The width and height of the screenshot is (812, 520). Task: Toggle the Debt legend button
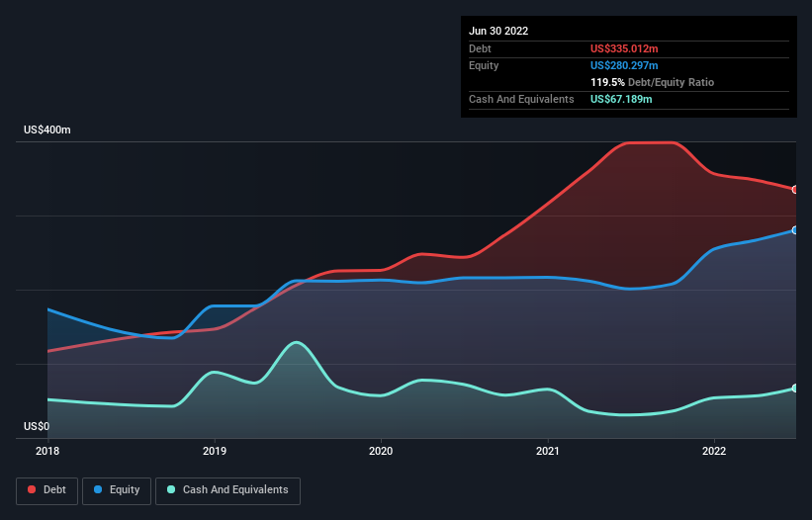(x=46, y=490)
